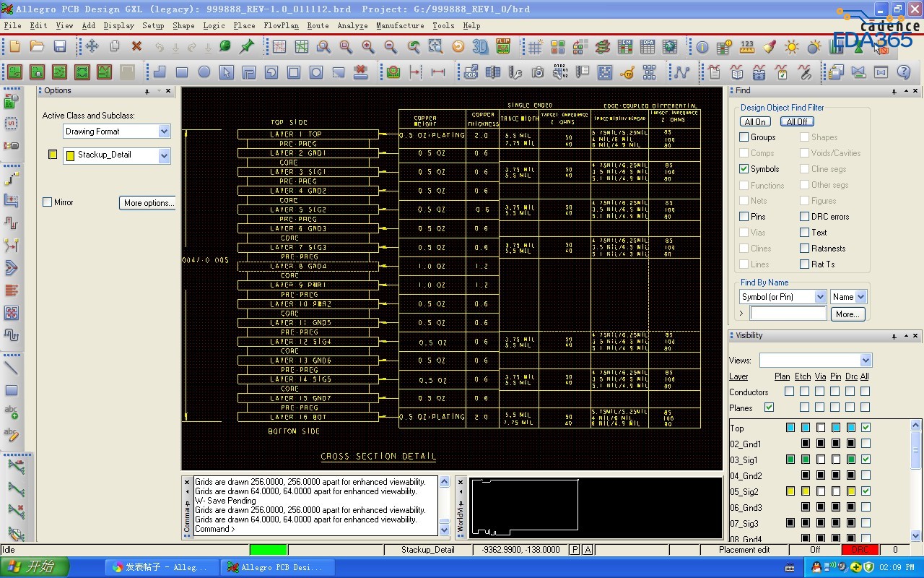Click the Zoom In magnifier icon
The height and width of the screenshot is (578, 924).
(x=368, y=47)
